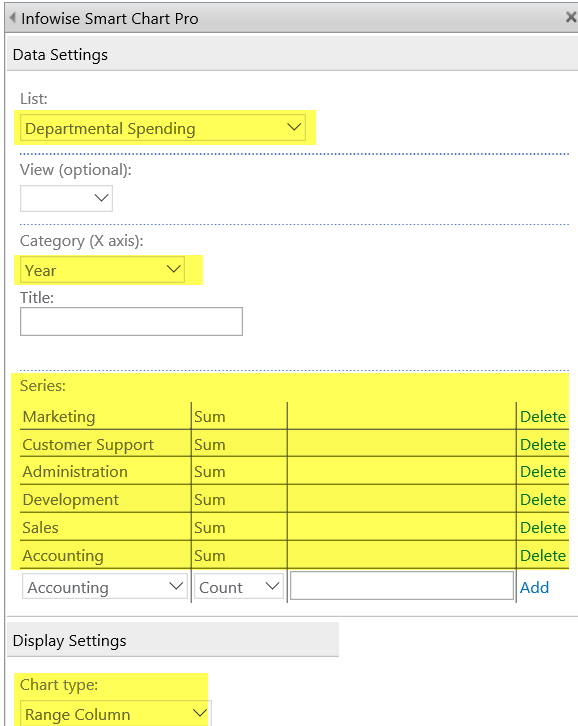Expand the Year category dropdown
The image size is (578, 726).
coord(102,269)
